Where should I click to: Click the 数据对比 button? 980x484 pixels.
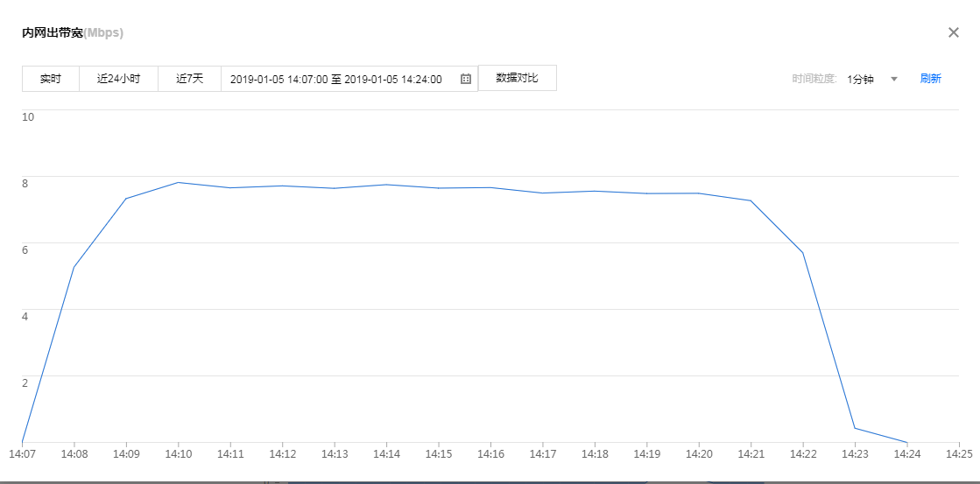point(517,78)
